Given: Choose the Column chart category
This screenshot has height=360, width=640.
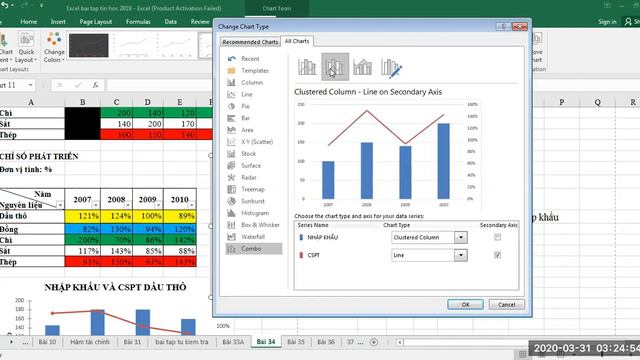Looking at the screenshot, I should [x=253, y=82].
